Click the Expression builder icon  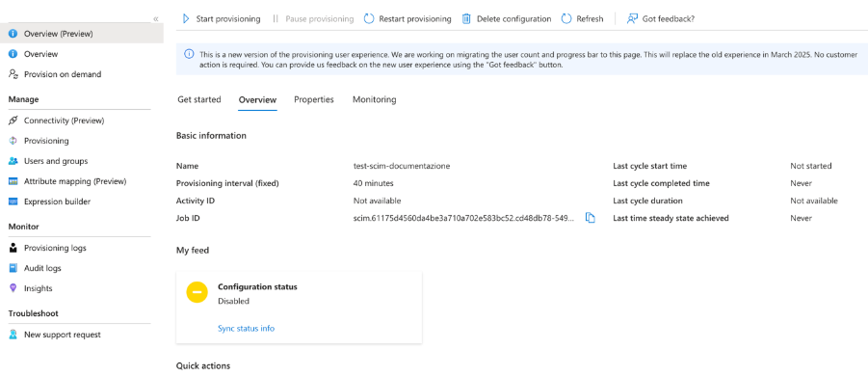(x=13, y=201)
